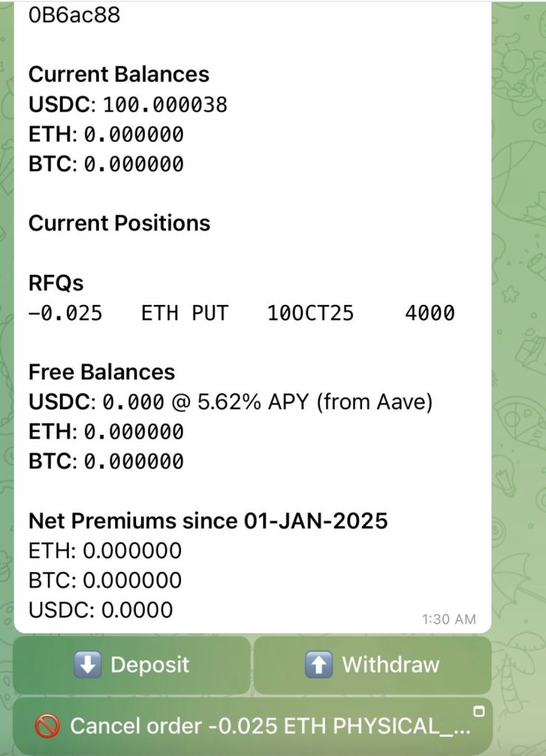546x756 pixels.
Task: Cancel the -0.025 ETH order
Action: click(x=252, y=726)
